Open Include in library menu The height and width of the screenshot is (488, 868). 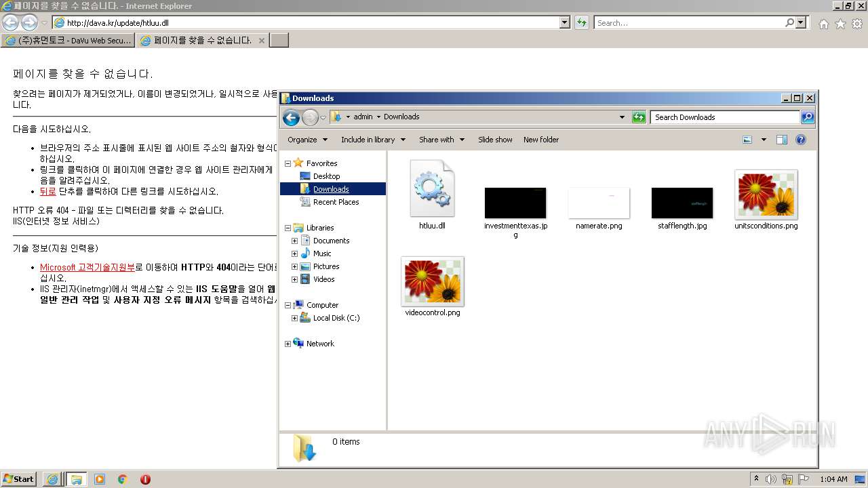point(373,140)
